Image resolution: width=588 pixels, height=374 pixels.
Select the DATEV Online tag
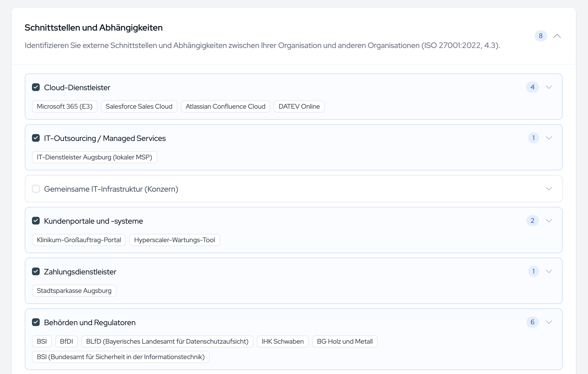point(299,106)
